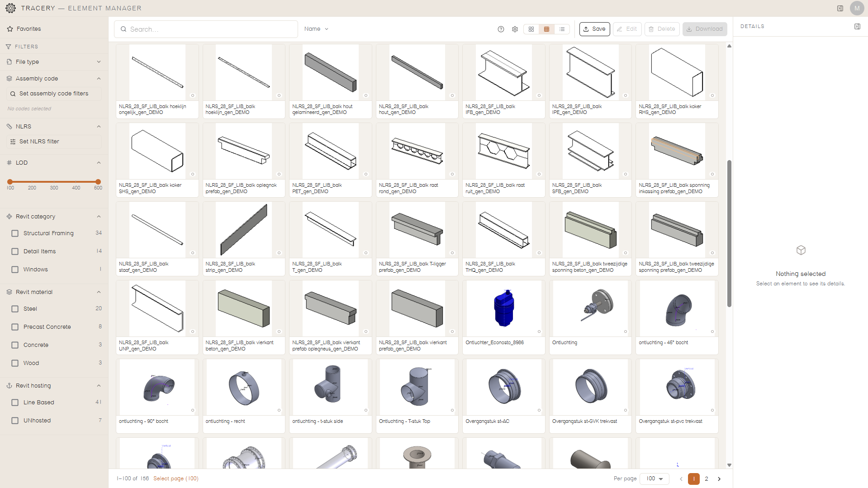
Task: Select circle on Ontluchter_Econosto_8986 card
Action: 539,332
